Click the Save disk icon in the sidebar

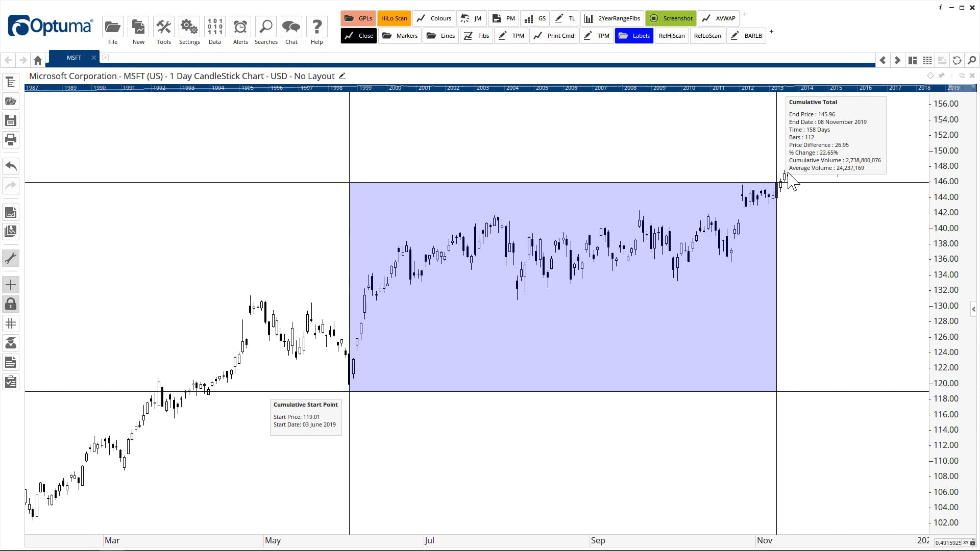11,120
